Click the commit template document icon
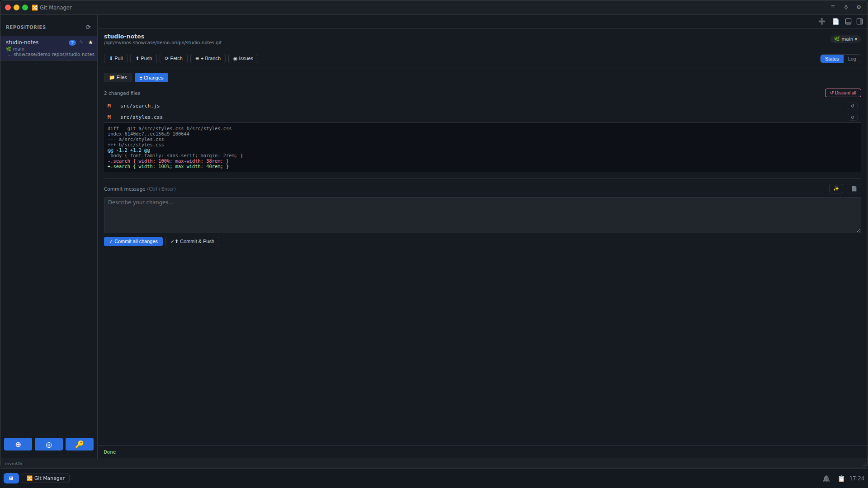This screenshot has height=488, width=868. tap(854, 189)
